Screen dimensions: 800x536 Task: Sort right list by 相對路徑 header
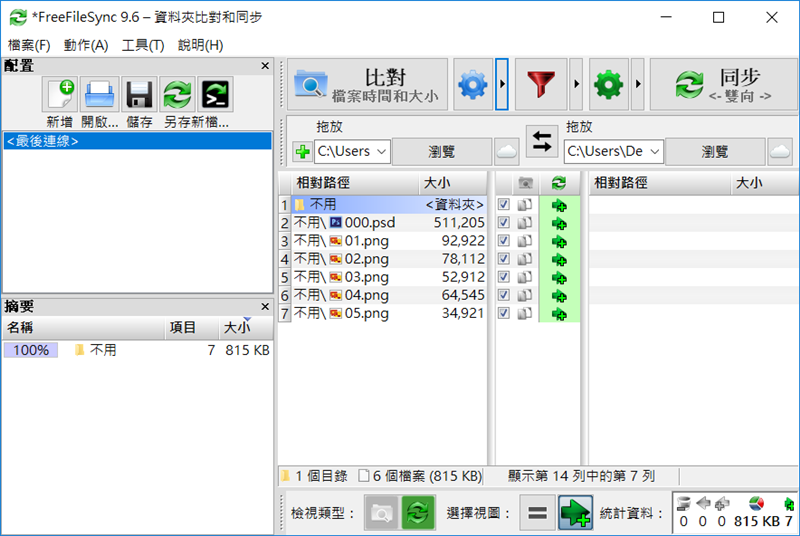(660, 183)
